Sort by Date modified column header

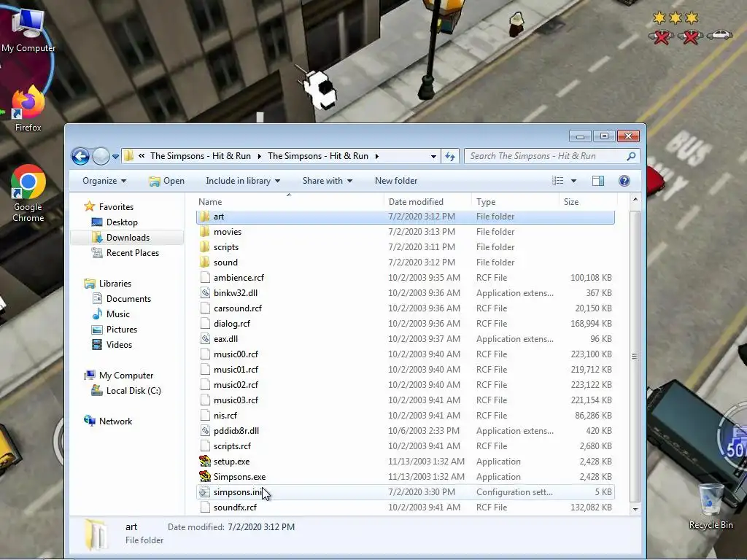416,202
